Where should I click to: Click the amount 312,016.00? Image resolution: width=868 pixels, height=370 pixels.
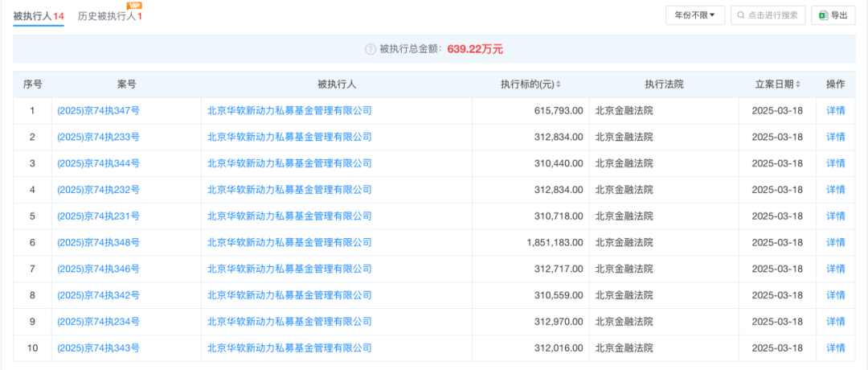click(559, 347)
